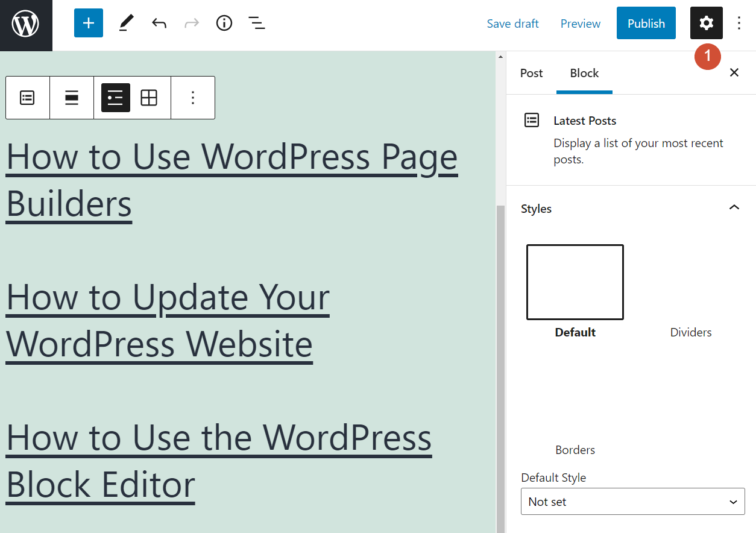Image resolution: width=756 pixels, height=533 pixels.
Task: Open the Details info icon
Action: click(x=224, y=24)
